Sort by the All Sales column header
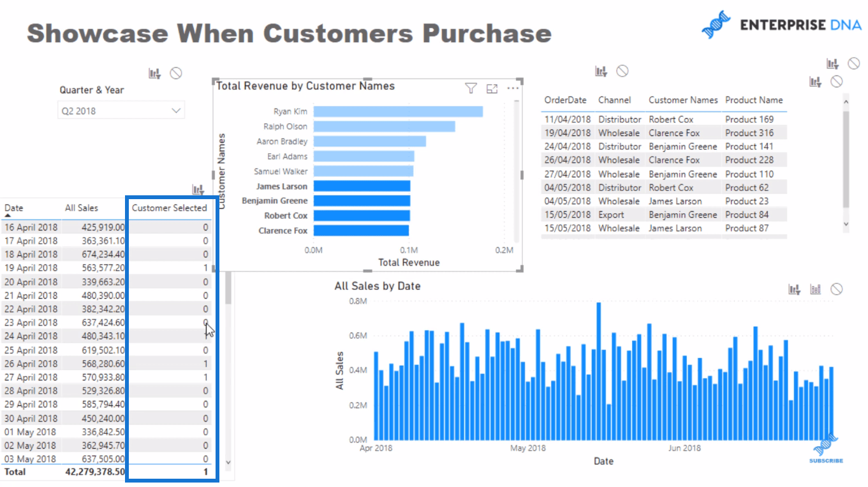The image size is (868, 487). 82,208
